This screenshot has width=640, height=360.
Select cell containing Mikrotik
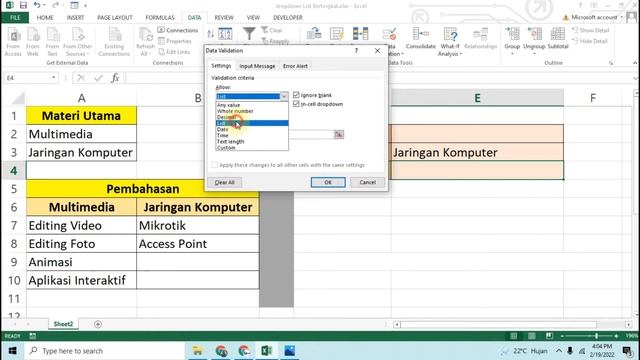click(x=198, y=225)
